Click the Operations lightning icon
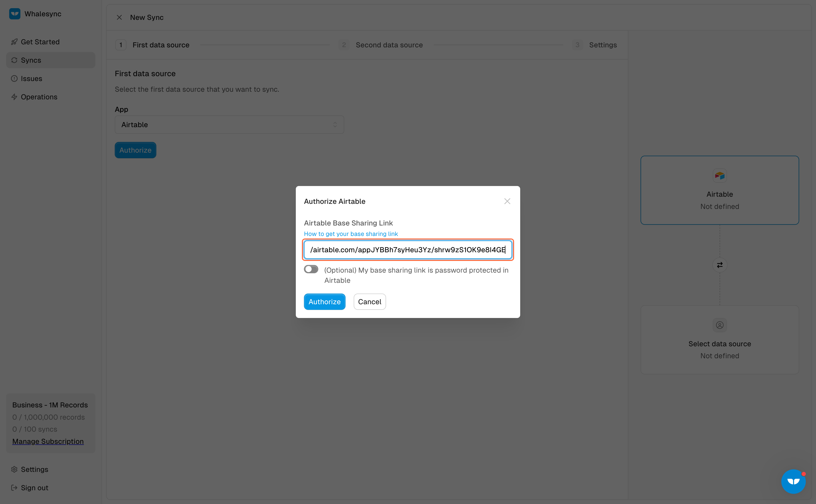816x504 pixels. (14, 97)
